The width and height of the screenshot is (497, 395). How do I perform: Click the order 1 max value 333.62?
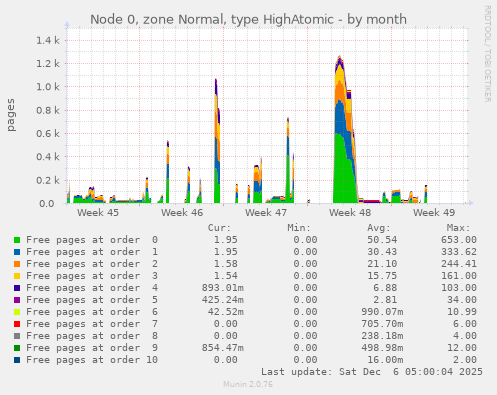459,252
